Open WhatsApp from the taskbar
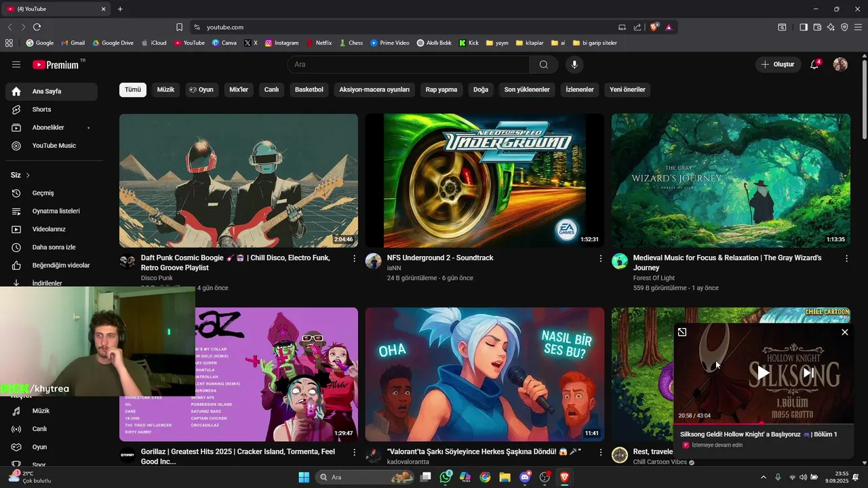The width and height of the screenshot is (868, 488). [446, 477]
